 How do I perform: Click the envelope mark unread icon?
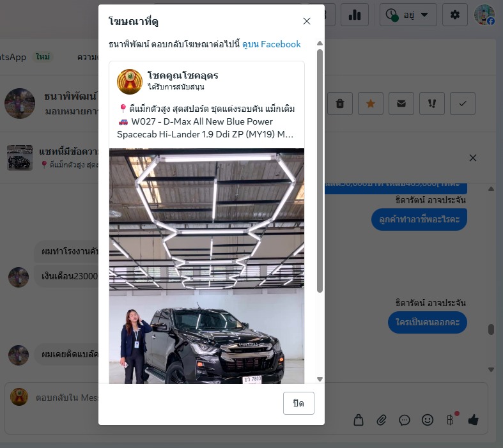tap(401, 104)
